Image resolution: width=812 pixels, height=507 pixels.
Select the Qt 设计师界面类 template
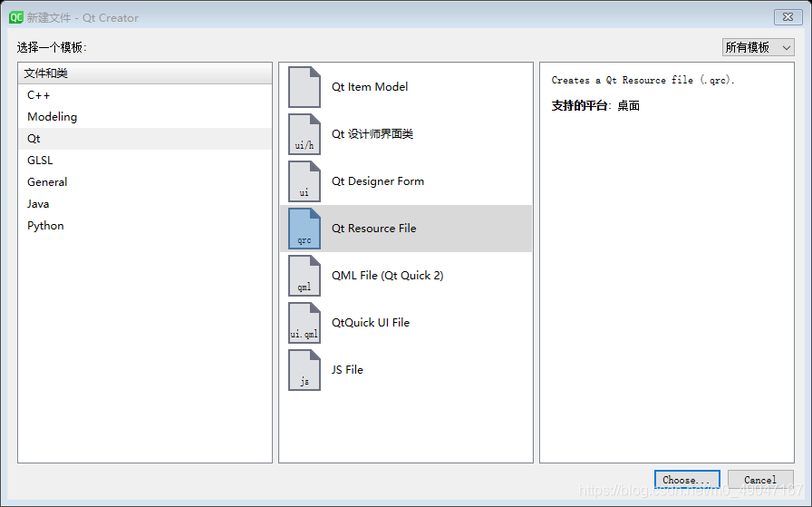coord(406,134)
